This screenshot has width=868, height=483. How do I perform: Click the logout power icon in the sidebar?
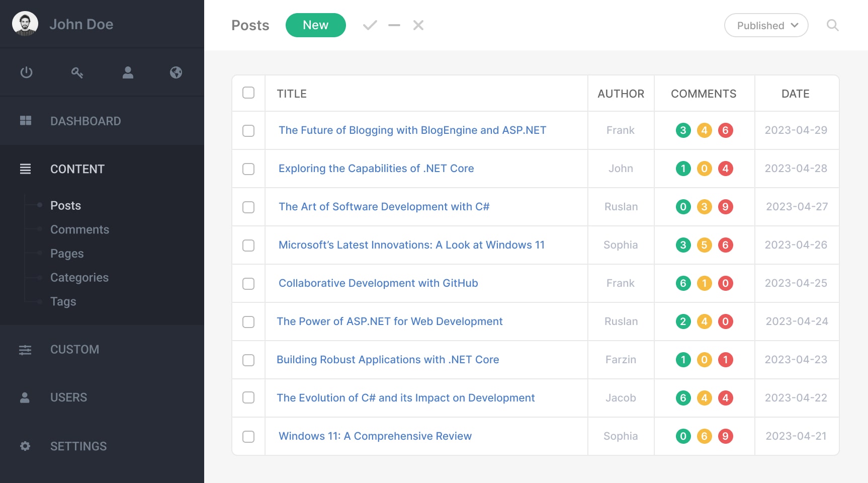[x=26, y=72]
